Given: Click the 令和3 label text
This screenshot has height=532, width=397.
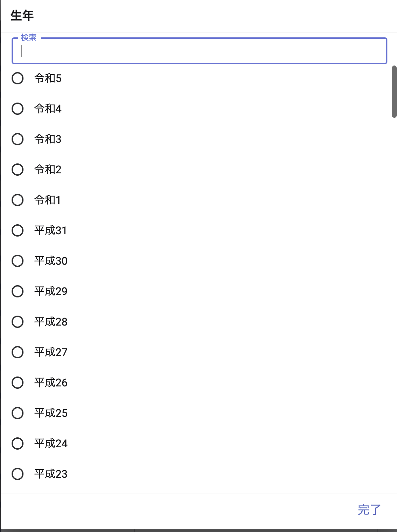Looking at the screenshot, I should point(48,139).
